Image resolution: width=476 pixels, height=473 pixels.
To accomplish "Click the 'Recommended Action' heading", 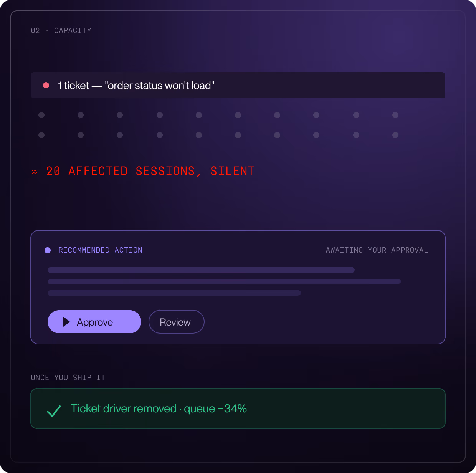I will [101, 250].
